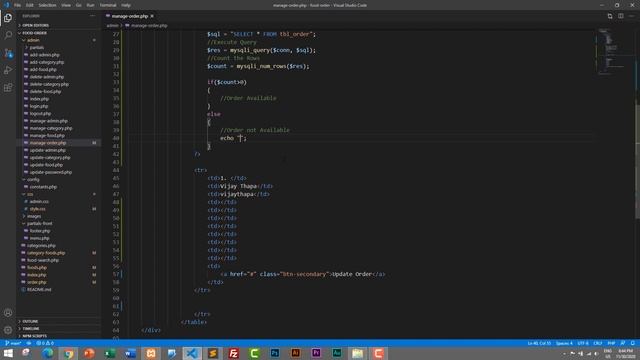Open Photoshop from taskbar
The image size is (640, 360).
pyautogui.click(x=275, y=353)
